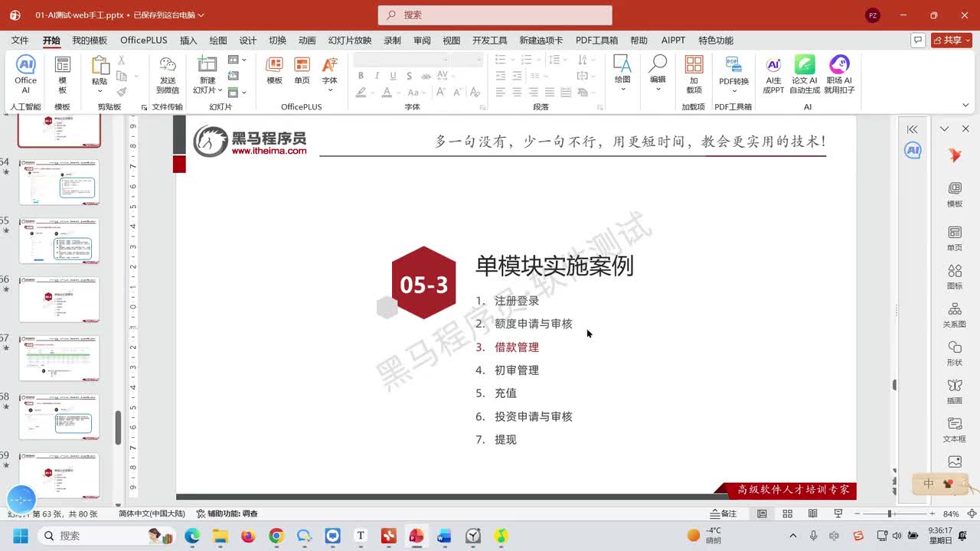Screen dimensions: 980x551
Task: Toggle the 备注 notes pane
Action: [x=723, y=514]
